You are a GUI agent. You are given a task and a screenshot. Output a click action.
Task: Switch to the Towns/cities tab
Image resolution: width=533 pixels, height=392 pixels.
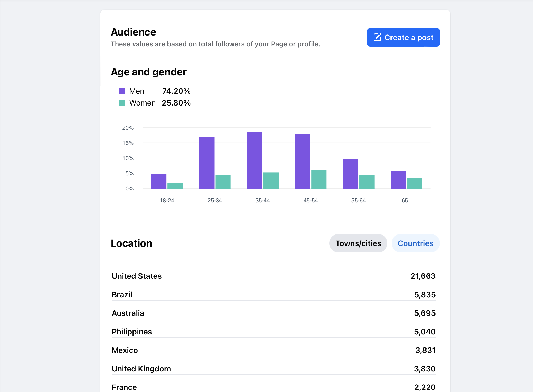pos(358,243)
